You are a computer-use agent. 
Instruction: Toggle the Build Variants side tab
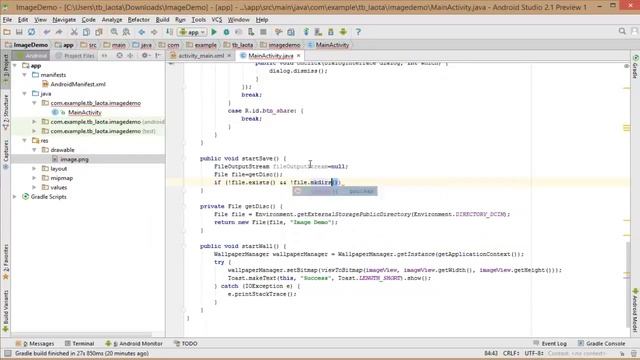coord(6,311)
